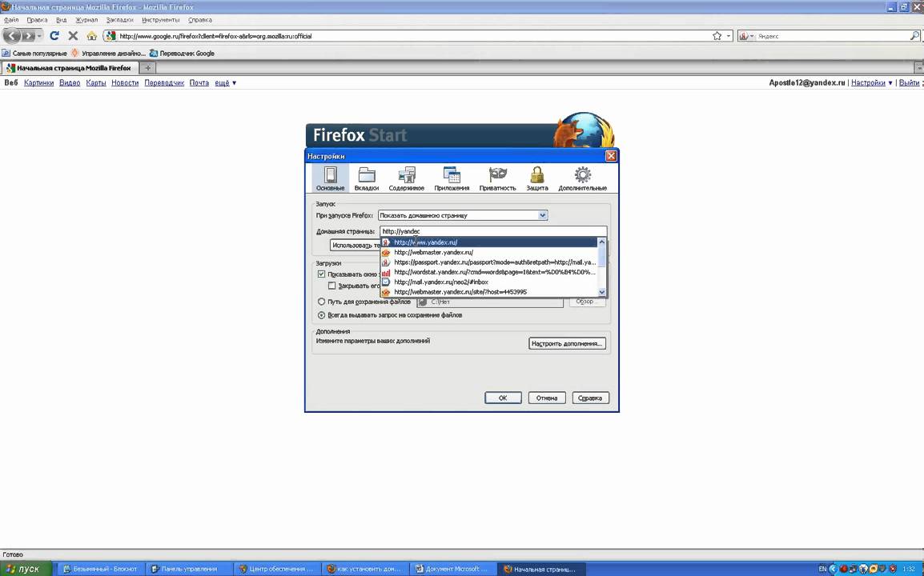Click the EN language indicator in tray
The image size is (924, 576).
click(x=822, y=569)
